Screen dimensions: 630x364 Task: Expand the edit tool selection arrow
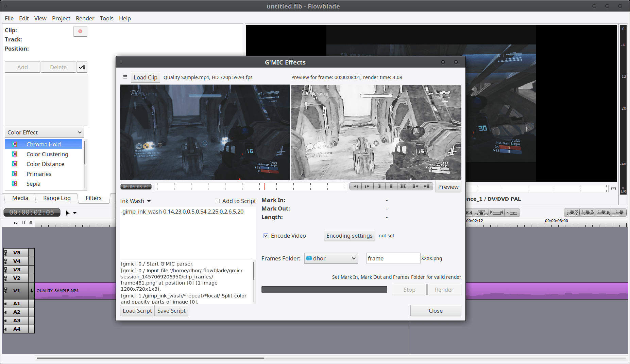[x=75, y=213]
